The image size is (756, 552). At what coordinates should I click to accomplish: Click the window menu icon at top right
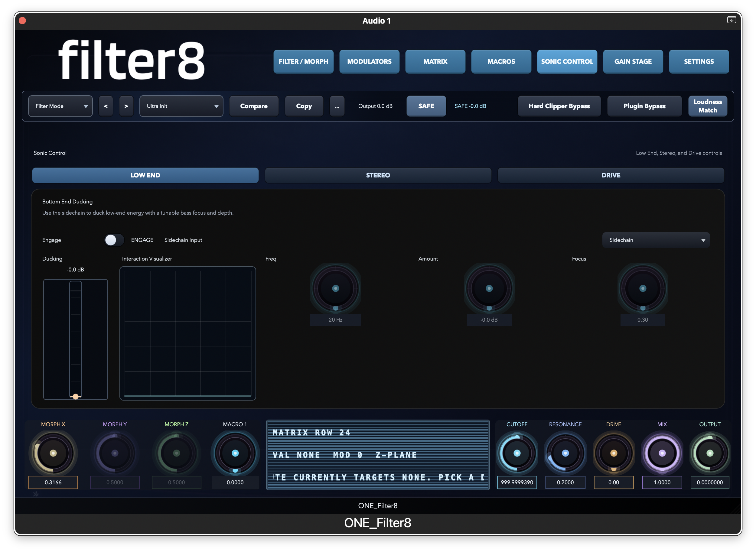pos(731,20)
